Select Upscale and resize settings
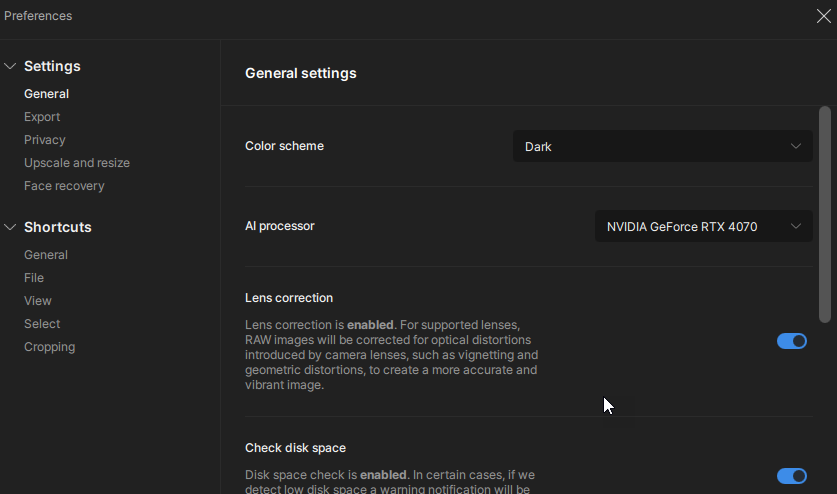The height and width of the screenshot is (494, 837). pos(77,163)
